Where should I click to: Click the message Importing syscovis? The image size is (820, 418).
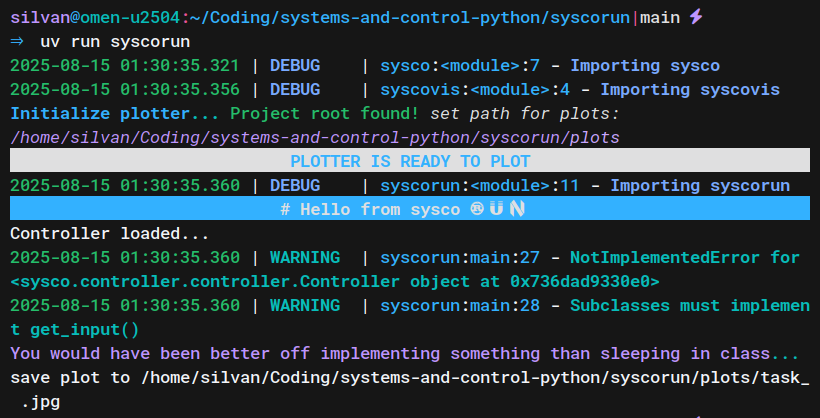[690, 90]
